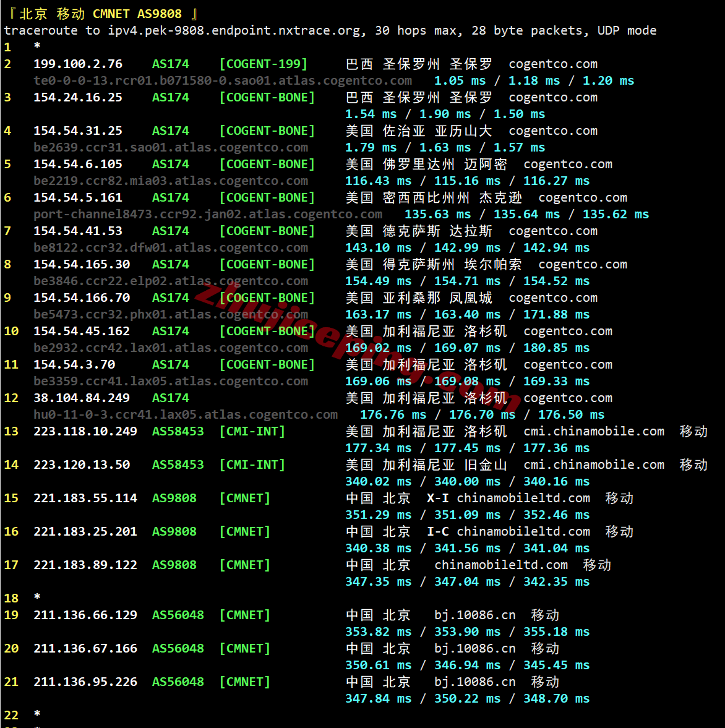Viewport: 725px width, 728px height.
Task: Click chinamobileltd.com on hop 17
Action: 501,565
